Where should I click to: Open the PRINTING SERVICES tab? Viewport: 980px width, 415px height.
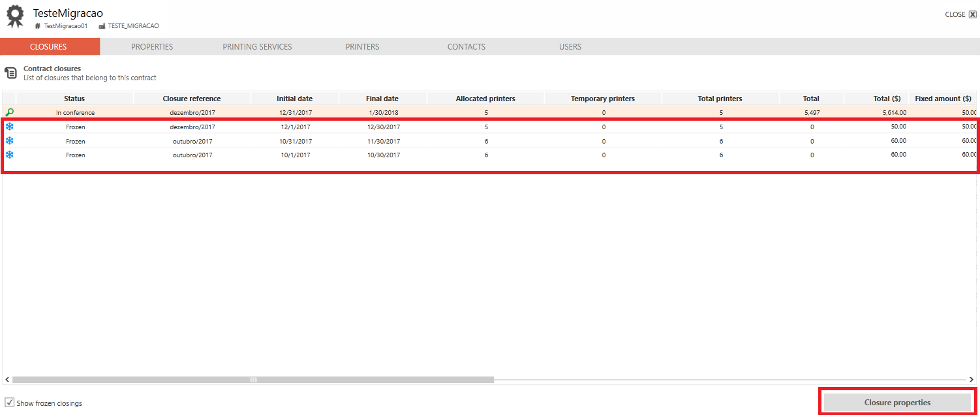click(257, 46)
